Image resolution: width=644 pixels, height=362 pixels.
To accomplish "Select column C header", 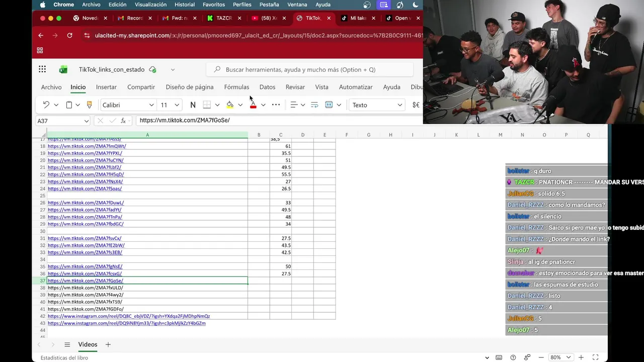I will [281, 135].
